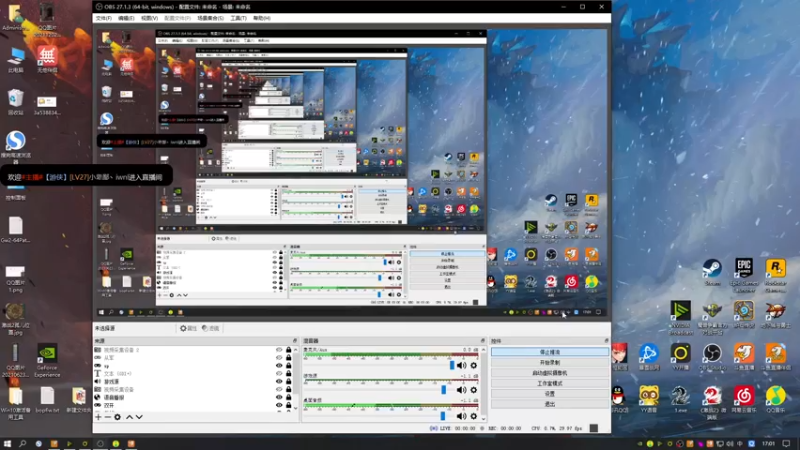Open source properties gear below the source list
Image resolution: width=800 pixels, height=450 pixels.
tap(117, 417)
